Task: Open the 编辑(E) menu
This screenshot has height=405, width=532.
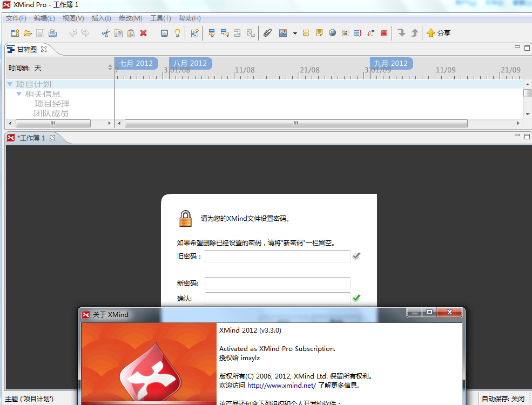Action: click(x=44, y=18)
